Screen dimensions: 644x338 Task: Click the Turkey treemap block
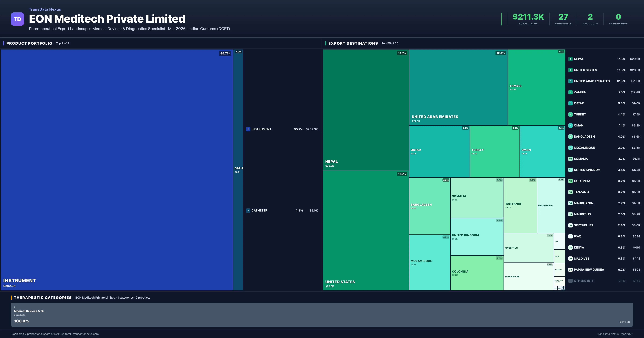(495, 152)
